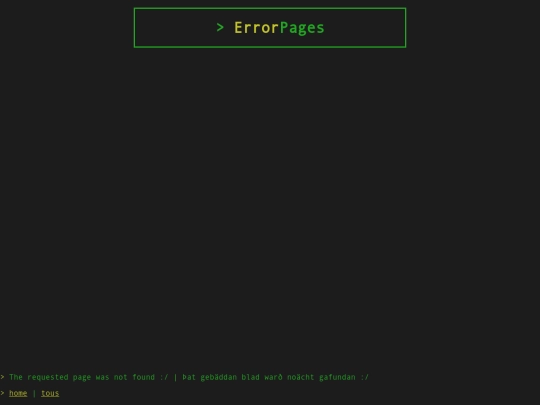Open the tous link
The height and width of the screenshot is (405, 540).
[50, 393]
